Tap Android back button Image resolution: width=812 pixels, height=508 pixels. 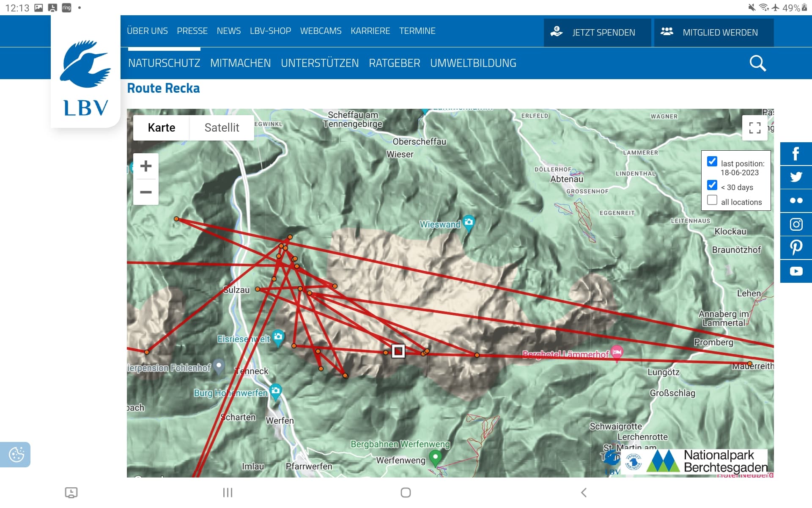pyautogui.click(x=584, y=492)
